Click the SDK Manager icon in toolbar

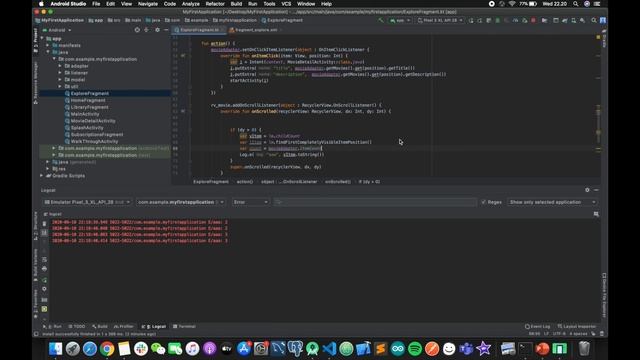click(x=582, y=20)
